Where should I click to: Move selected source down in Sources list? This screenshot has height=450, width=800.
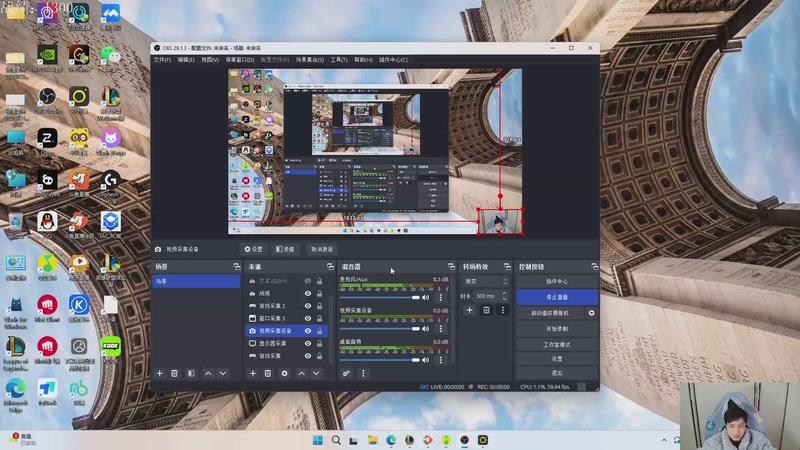(316, 373)
